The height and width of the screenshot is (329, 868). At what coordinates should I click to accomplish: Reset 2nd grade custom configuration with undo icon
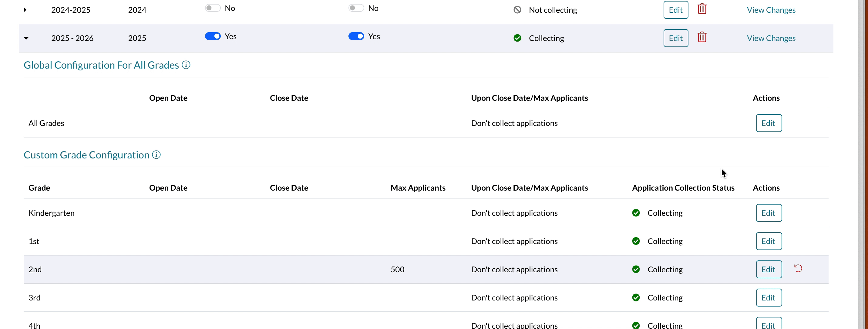point(798,268)
